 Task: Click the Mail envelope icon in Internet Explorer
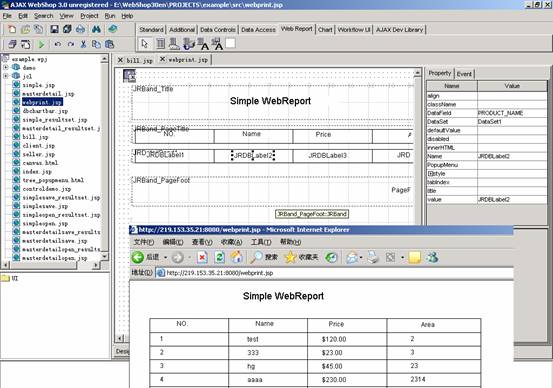pos(352,258)
